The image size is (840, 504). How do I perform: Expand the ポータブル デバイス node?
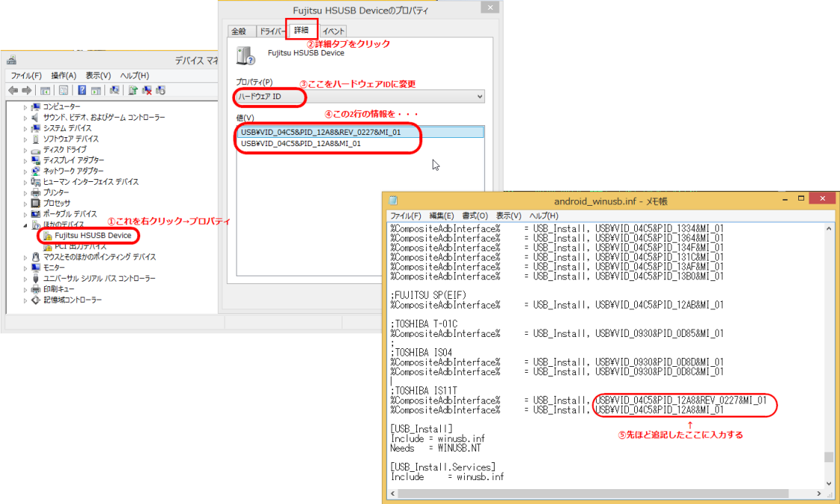[x=25, y=214]
